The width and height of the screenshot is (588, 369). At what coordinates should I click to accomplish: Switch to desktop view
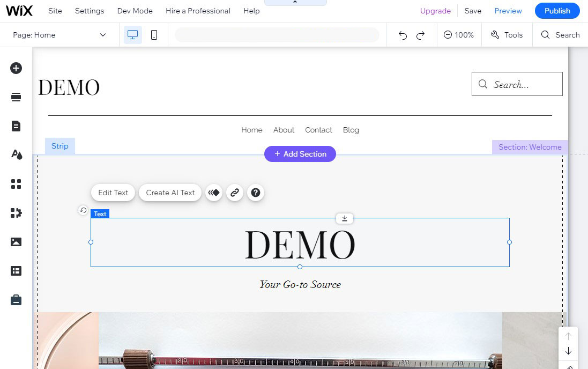pos(133,35)
